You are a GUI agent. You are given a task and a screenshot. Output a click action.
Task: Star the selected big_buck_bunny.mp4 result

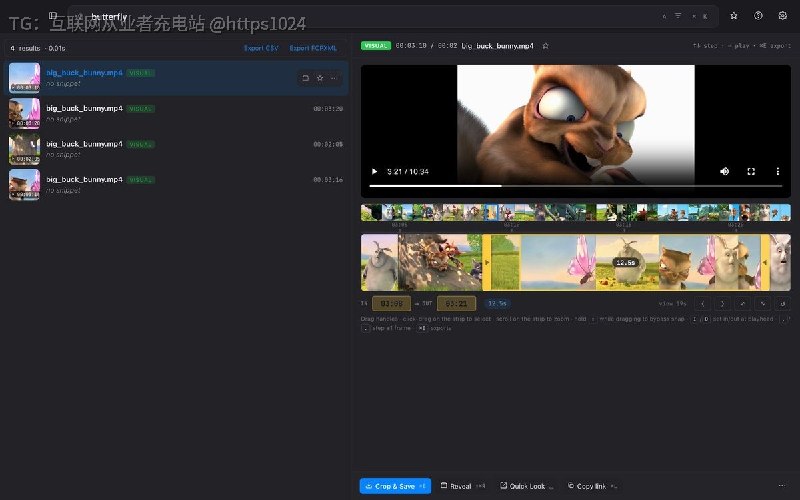320,78
